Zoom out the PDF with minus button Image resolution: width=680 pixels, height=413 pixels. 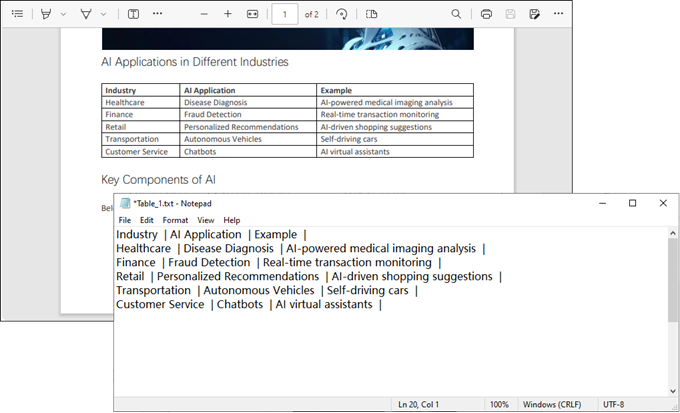click(204, 14)
